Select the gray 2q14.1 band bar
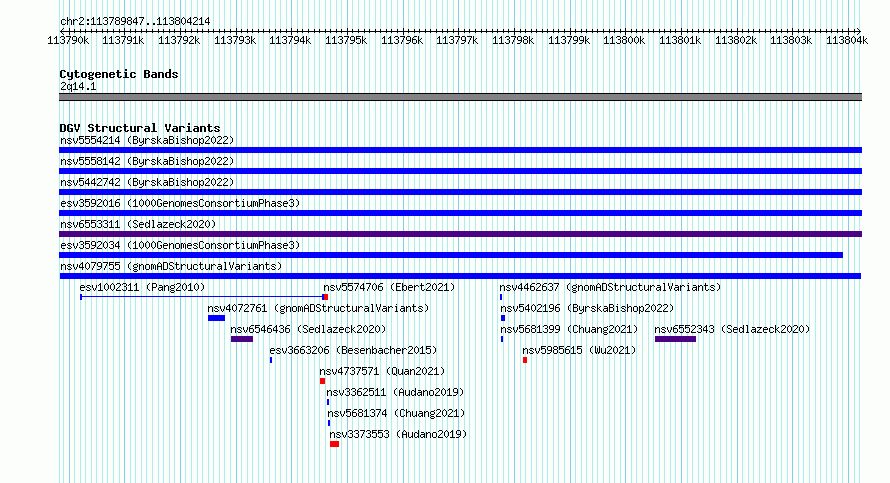The image size is (890, 483). [x=460, y=97]
